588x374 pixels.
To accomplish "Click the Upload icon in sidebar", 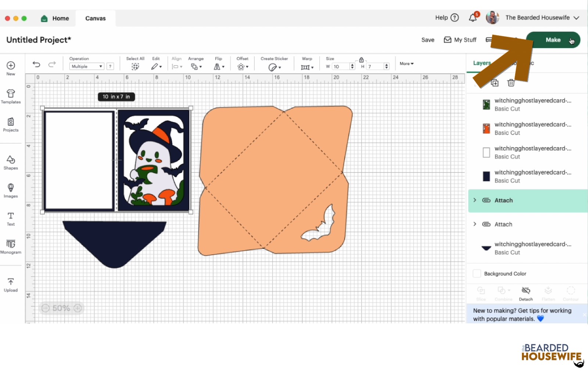I will 11,285.
